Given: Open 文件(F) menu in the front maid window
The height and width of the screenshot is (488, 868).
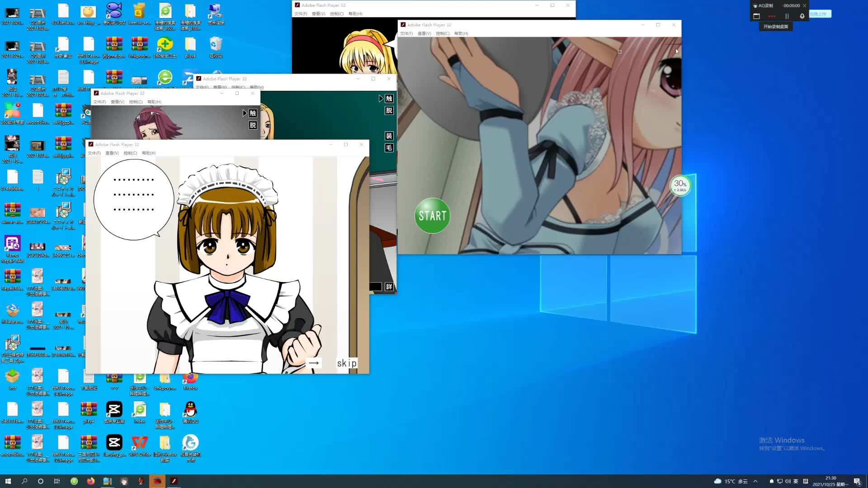Looking at the screenshot, I should [94, 153].
